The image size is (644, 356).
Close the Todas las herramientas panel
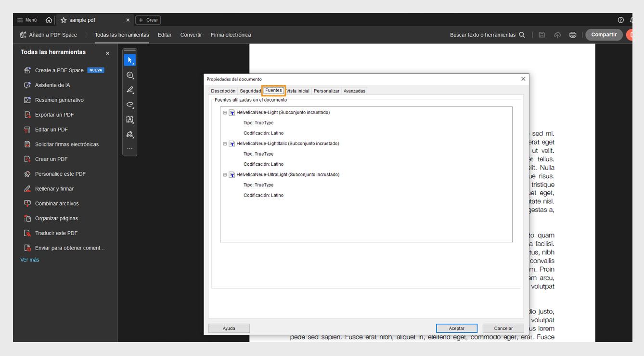[x=107, y=53]
